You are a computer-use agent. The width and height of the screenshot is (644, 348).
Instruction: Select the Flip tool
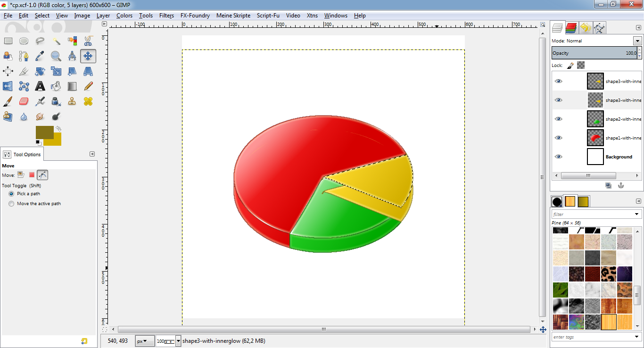tap(8, 86)
